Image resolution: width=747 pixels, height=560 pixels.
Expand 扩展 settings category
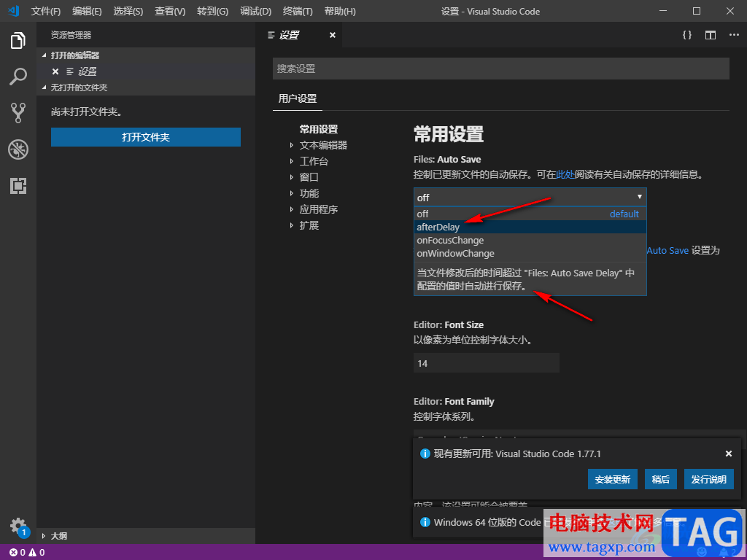click(x=309, y=225)
